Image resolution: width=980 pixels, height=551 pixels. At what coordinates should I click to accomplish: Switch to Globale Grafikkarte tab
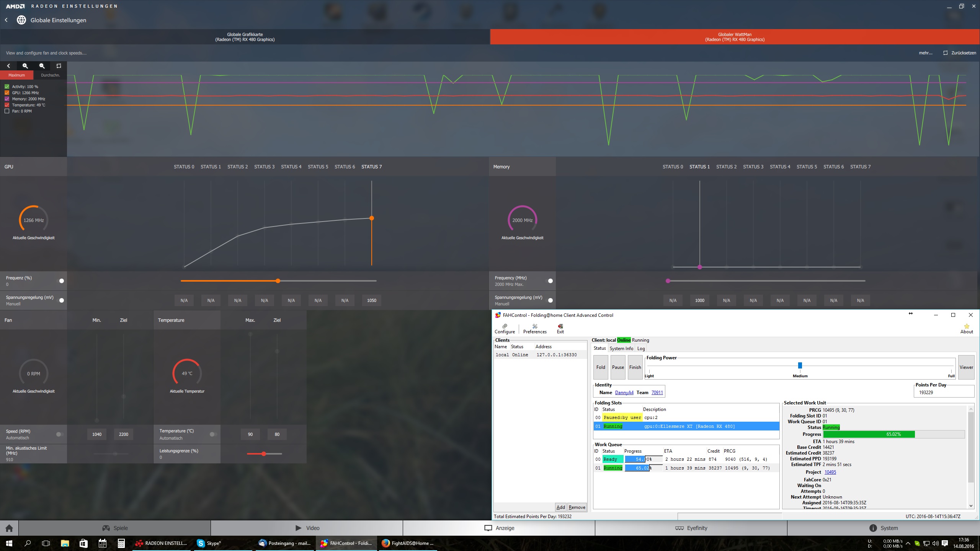click(x=245, y=37)
